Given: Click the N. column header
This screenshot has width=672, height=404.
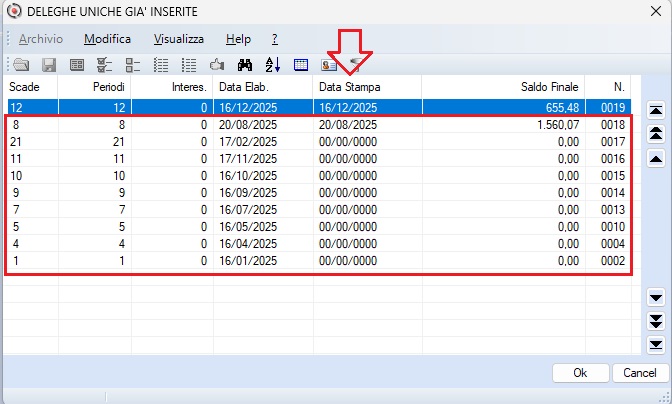Looking at the screenshot, I should (x=608, y=87).
